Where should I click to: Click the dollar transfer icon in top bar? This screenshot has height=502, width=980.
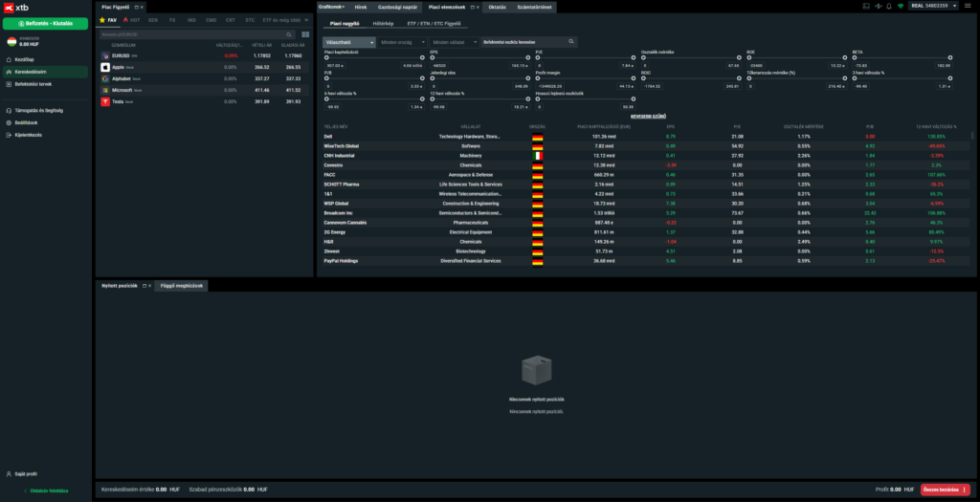pos(878,6)
